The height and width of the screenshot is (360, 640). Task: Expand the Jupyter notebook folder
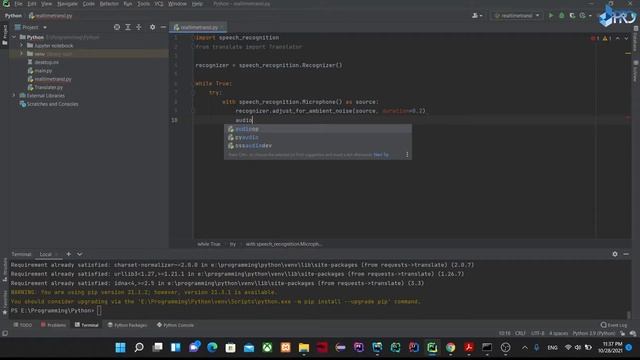[x=22, y=45]
